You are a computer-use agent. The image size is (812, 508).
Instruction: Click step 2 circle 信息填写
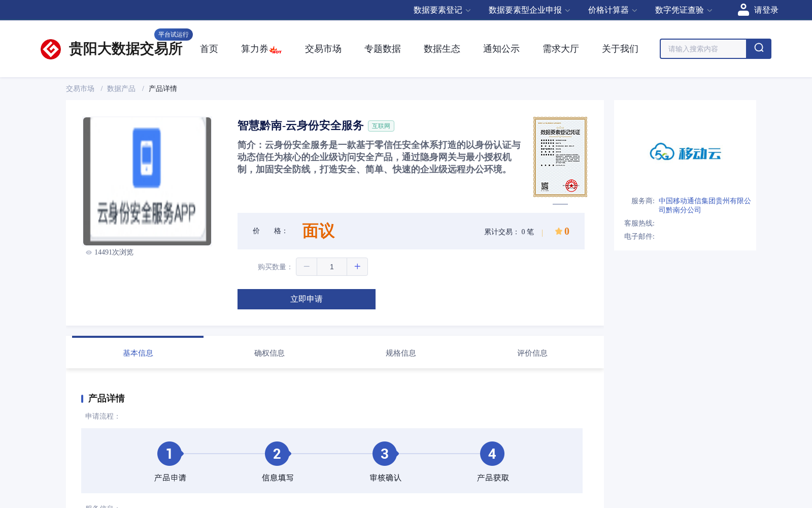277,454
